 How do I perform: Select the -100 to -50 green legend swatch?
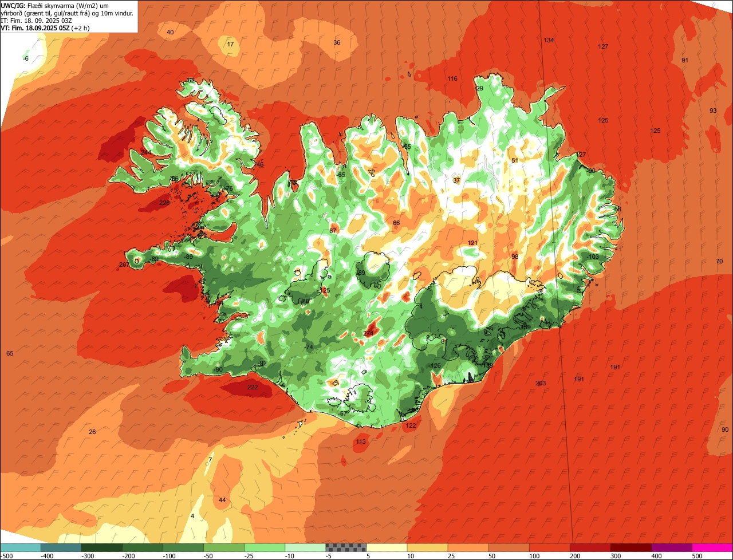183,547
